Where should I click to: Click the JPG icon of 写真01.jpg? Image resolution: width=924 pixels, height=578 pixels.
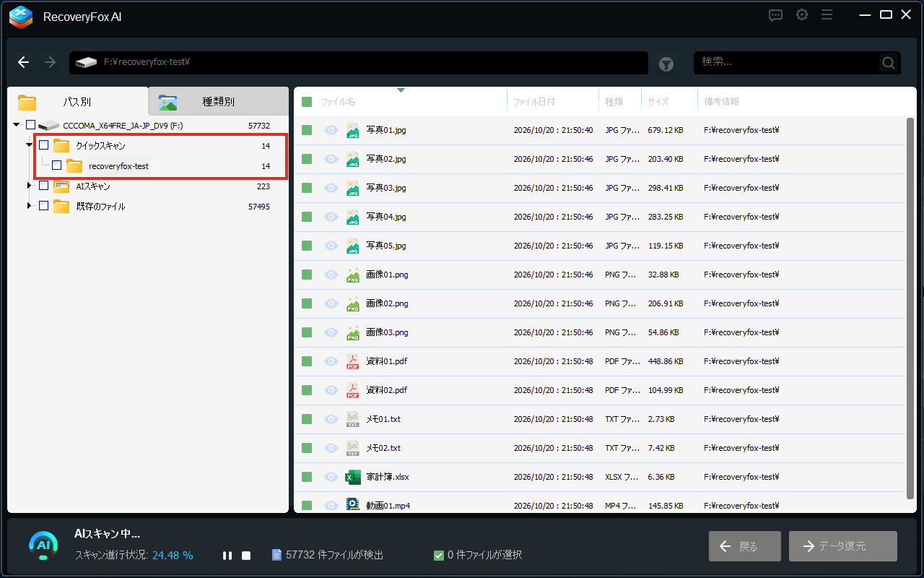coord(353,130)
